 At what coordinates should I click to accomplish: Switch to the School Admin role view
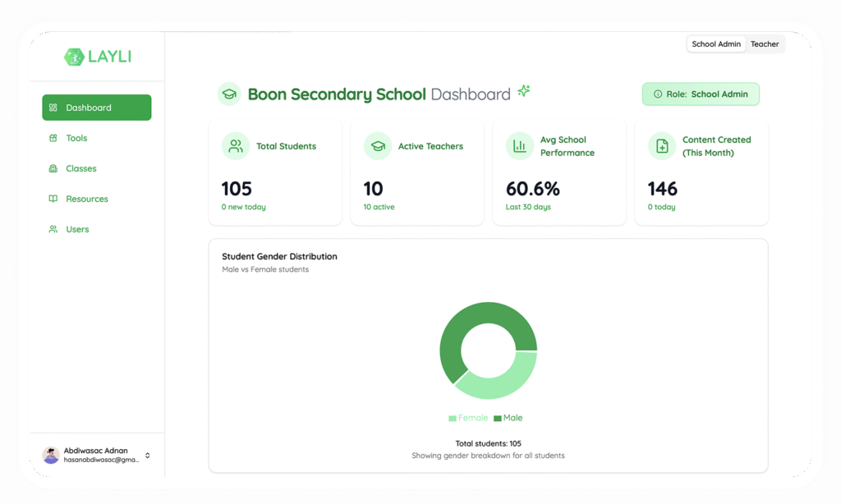click(716, 44)
